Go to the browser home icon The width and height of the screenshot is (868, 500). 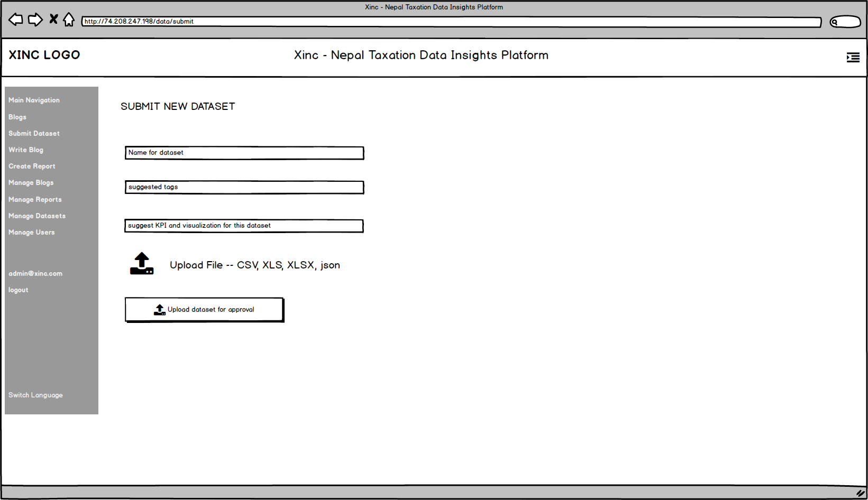point(69,20)
